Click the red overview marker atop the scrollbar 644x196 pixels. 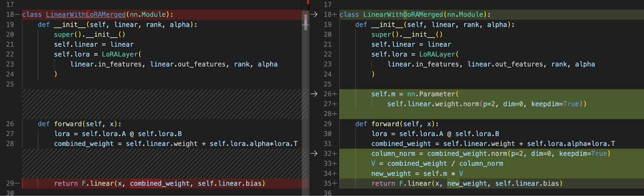pyautogui.click(x=308, y=1)
